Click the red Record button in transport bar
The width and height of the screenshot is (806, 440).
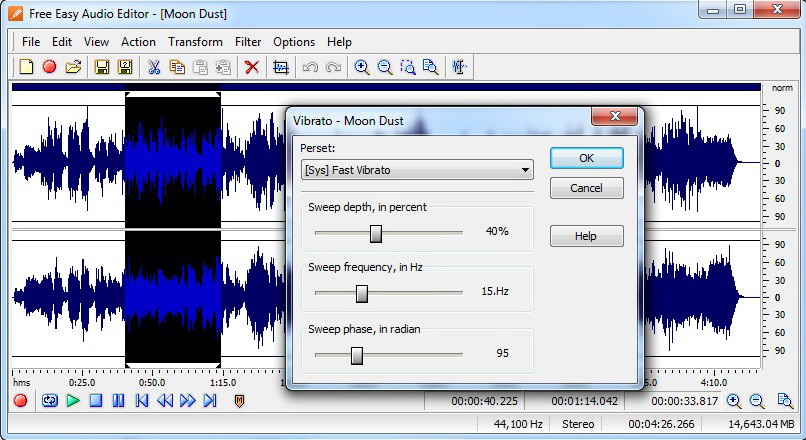coord(21,401)
